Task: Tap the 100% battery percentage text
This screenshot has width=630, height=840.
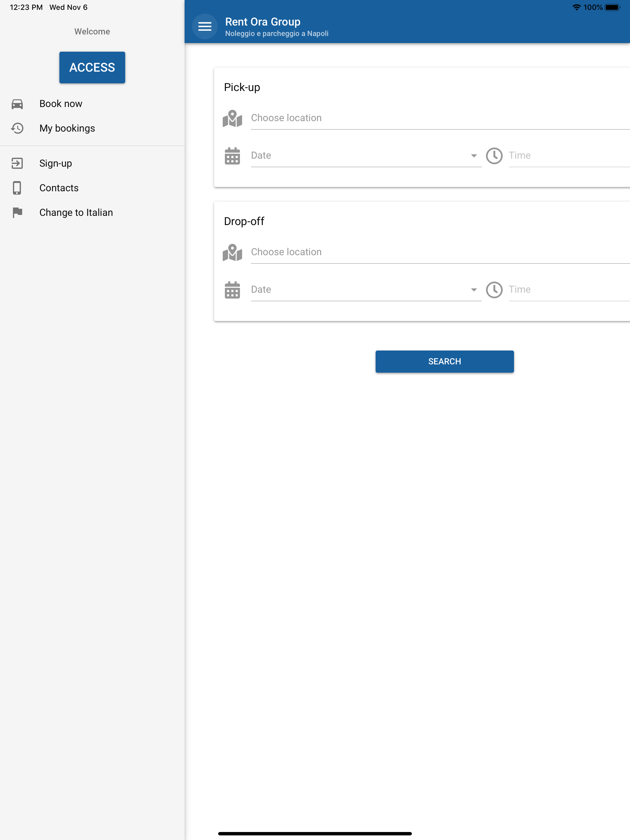Action: click(x=593, y=7)
